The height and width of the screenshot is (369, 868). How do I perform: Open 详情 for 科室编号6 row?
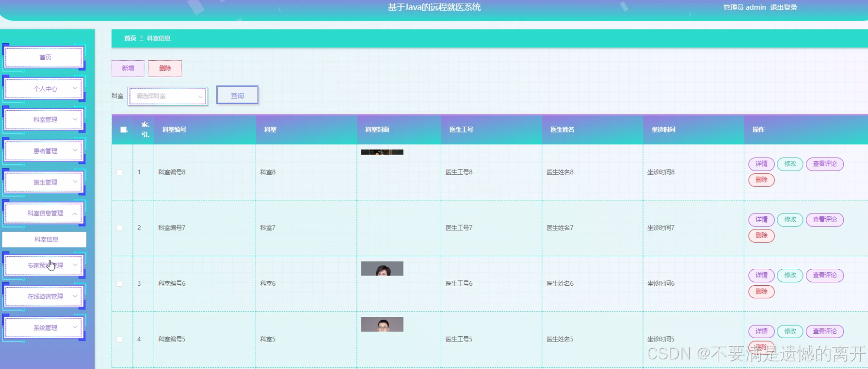pos(762,276)
